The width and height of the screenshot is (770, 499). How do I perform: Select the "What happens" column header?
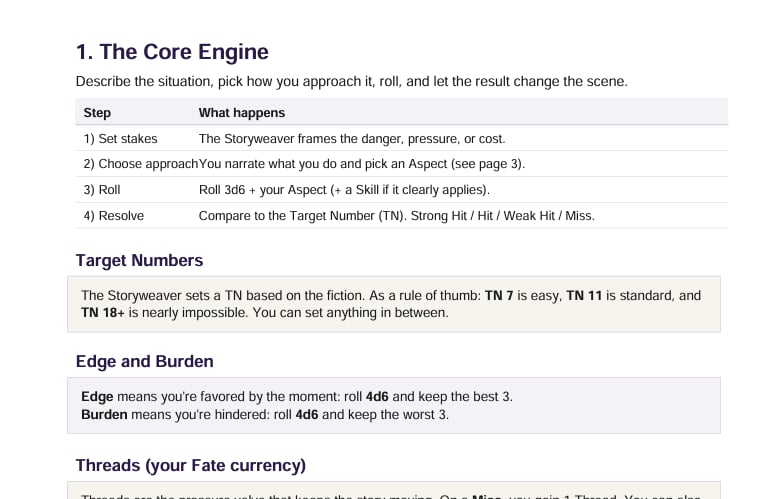[x=241, y=113]
